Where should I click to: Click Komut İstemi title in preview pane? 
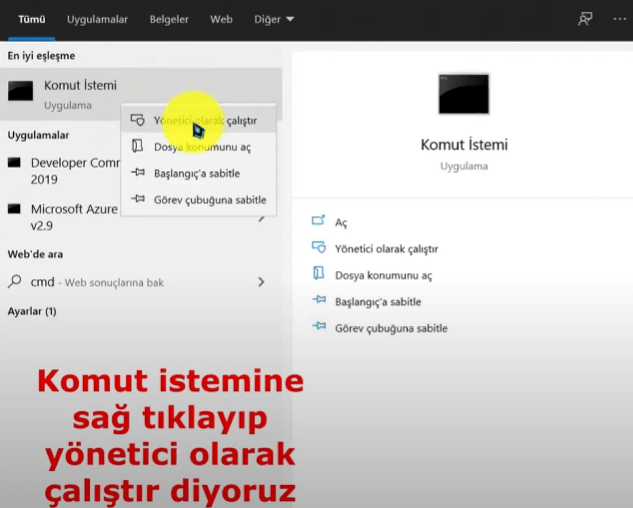pos(464,145)
